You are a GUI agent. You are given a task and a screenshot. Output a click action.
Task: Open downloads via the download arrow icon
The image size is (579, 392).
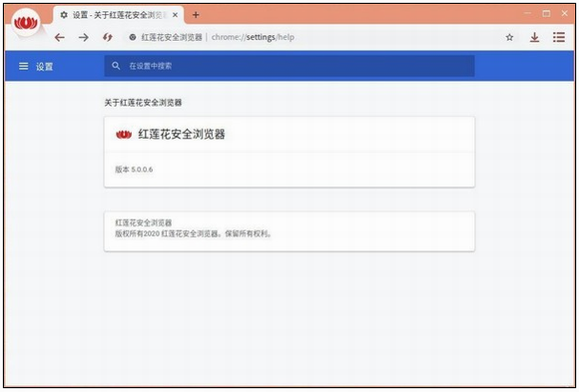click(x=534, y=37)
